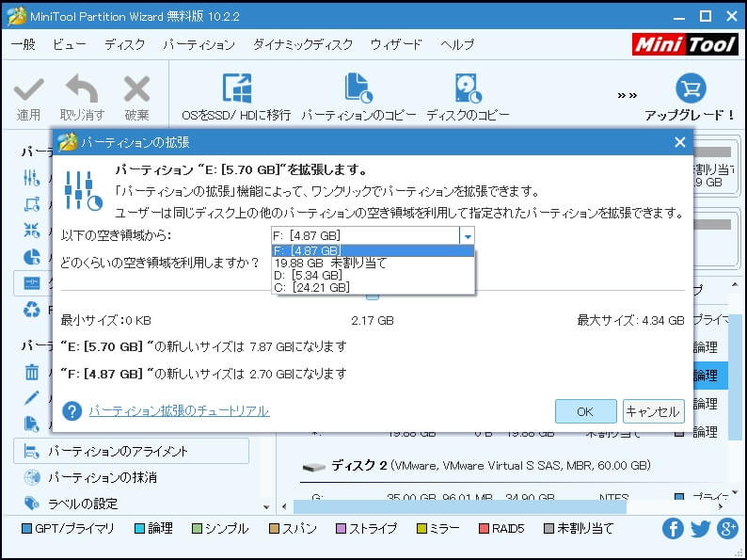The width and height of the screenshot is (747, 560).
Task: Open OSをSSD/HDに移行 wizard icon
Action: [x=237, y=88]
